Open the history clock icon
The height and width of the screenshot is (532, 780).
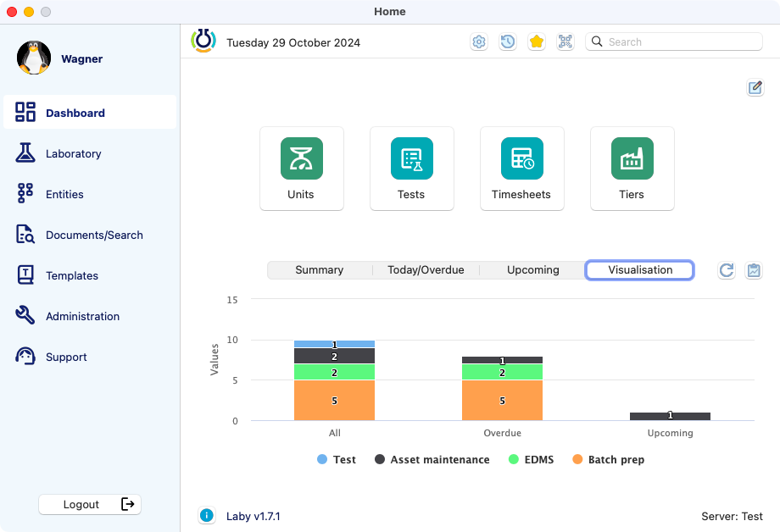[507, 42]
